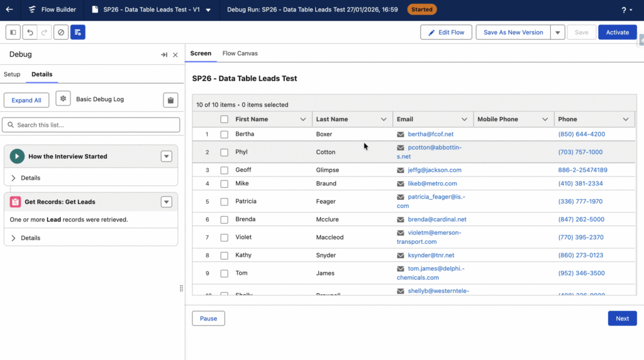Open the Last Name column dropdown menu

(384, 119)
